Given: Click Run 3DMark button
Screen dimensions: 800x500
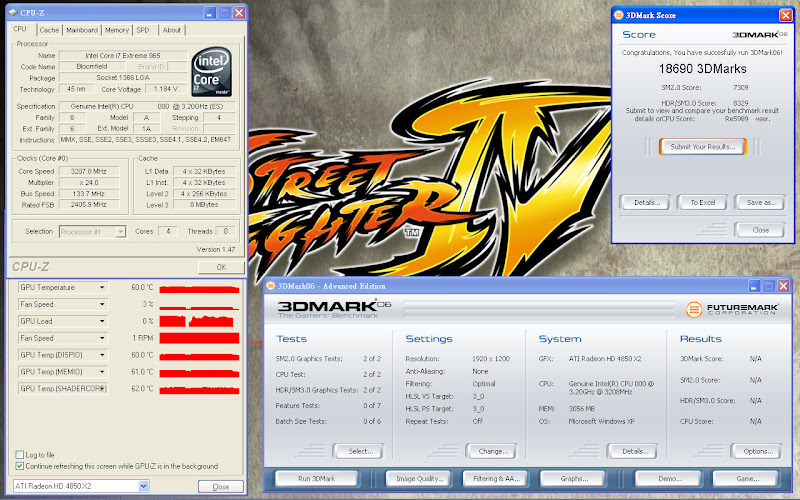Looking at the screenshot, I should tap(316, 479).
